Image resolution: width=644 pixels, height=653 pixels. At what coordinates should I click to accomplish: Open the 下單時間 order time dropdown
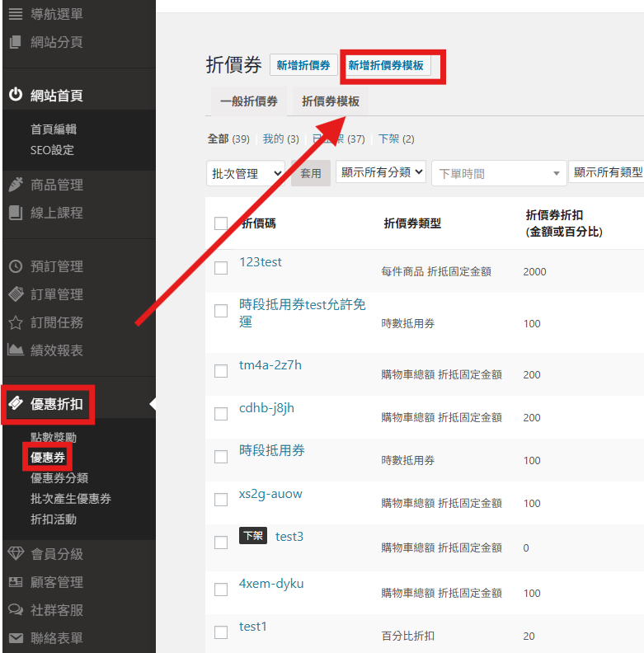tap(499, 173)
